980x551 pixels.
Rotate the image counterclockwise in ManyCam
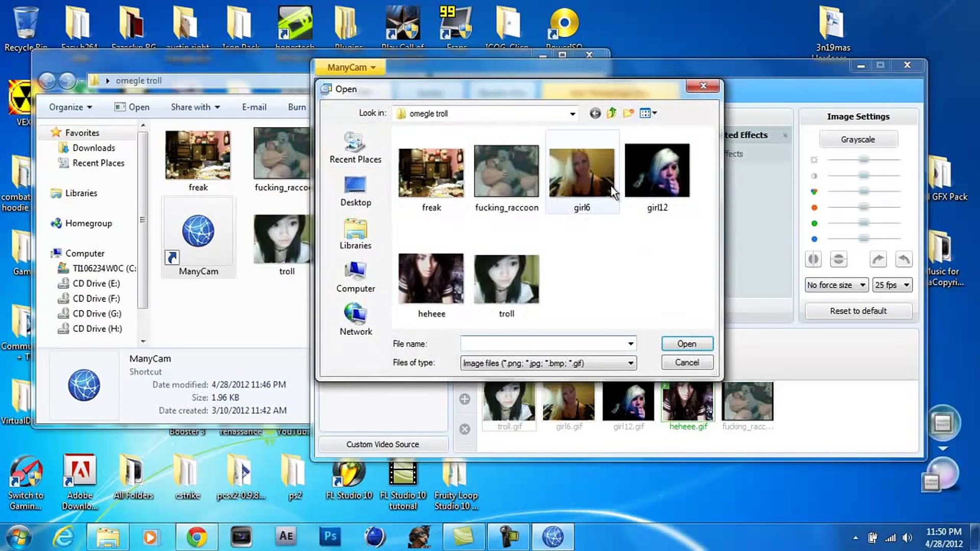[x=903, y=259]
